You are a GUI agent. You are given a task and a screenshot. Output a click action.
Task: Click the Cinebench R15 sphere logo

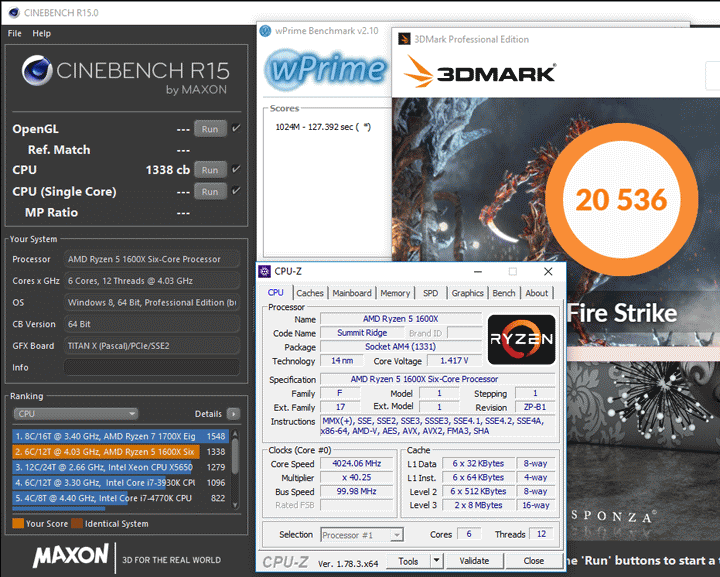coord(37,70)
